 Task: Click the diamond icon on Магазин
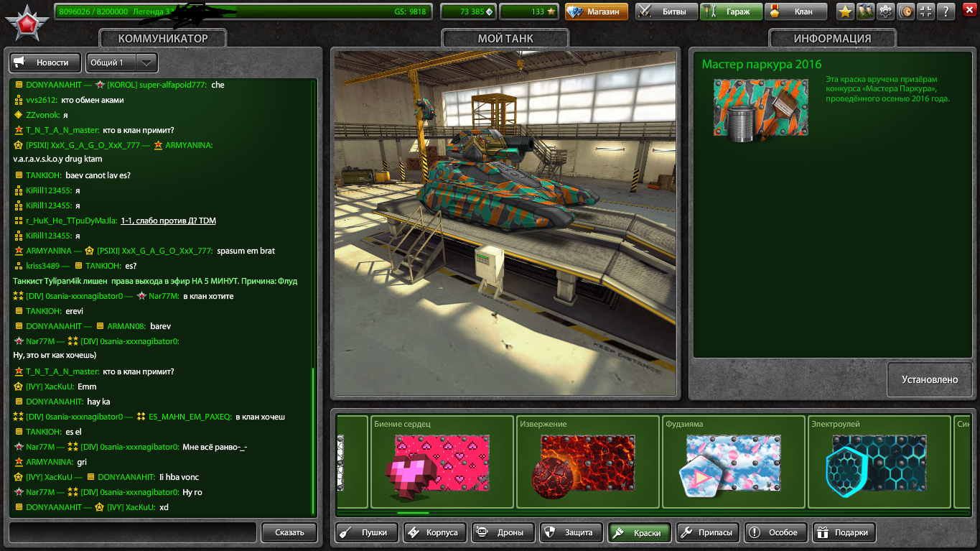576,11
